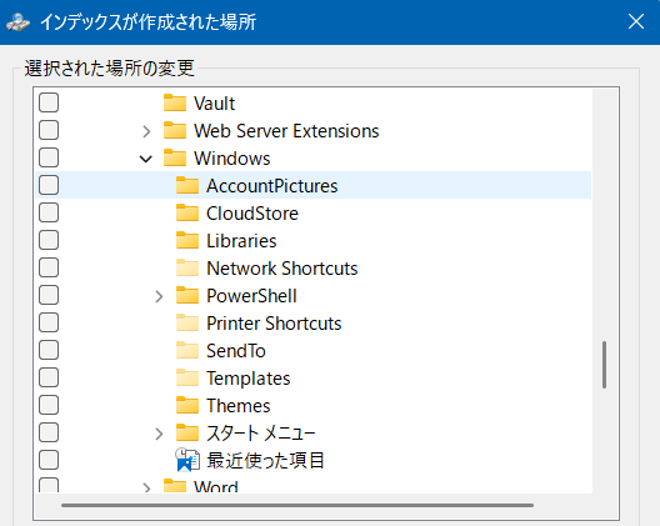This screenshot has height=526, width=660.
Task: Click the Network Shortcuts folder icon
Action: tap(187, 268)
